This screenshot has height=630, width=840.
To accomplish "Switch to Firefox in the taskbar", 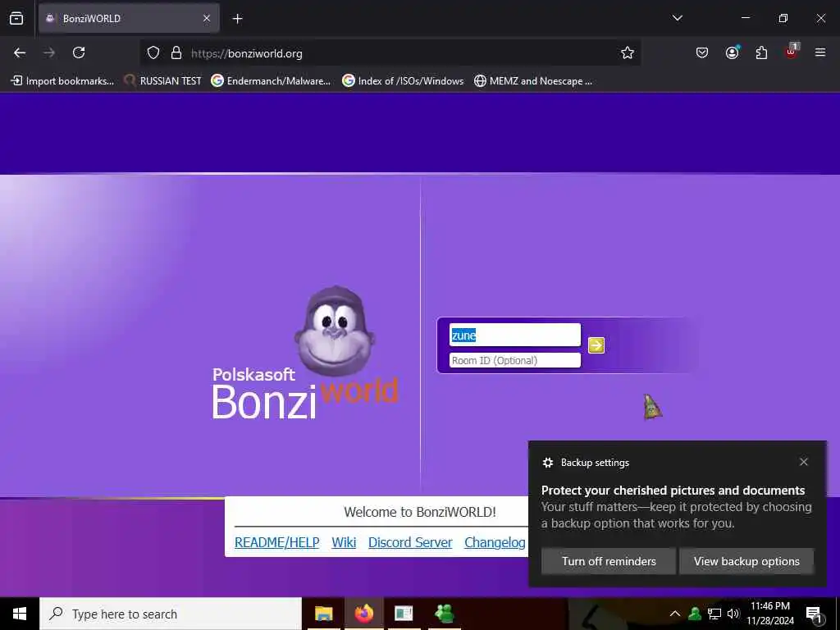I will (x=363, y=614).
